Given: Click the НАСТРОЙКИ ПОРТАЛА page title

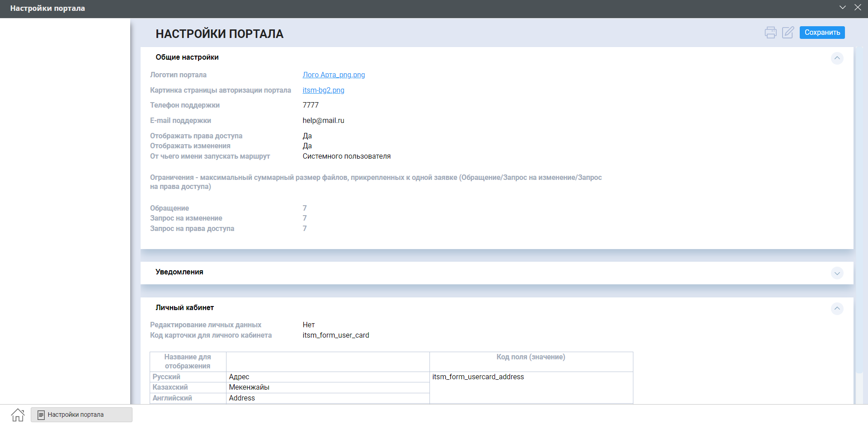Looking at the screenshot, I should pos(219,34).
